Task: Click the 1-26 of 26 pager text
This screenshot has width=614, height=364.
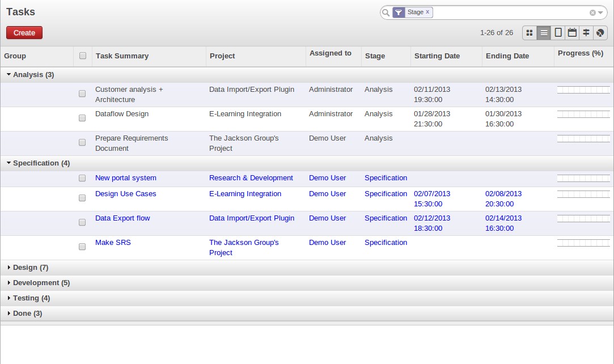Action: (x=497, y=33)
